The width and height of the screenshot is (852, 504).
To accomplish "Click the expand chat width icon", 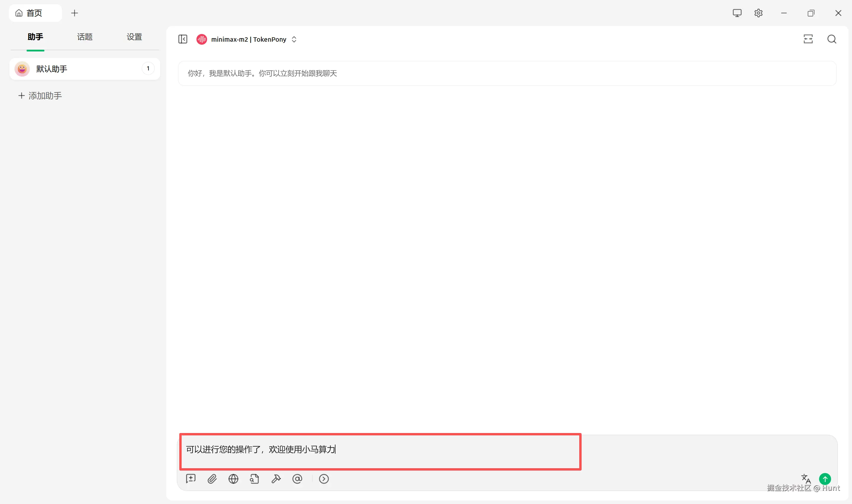I will [x=808, y=39].
